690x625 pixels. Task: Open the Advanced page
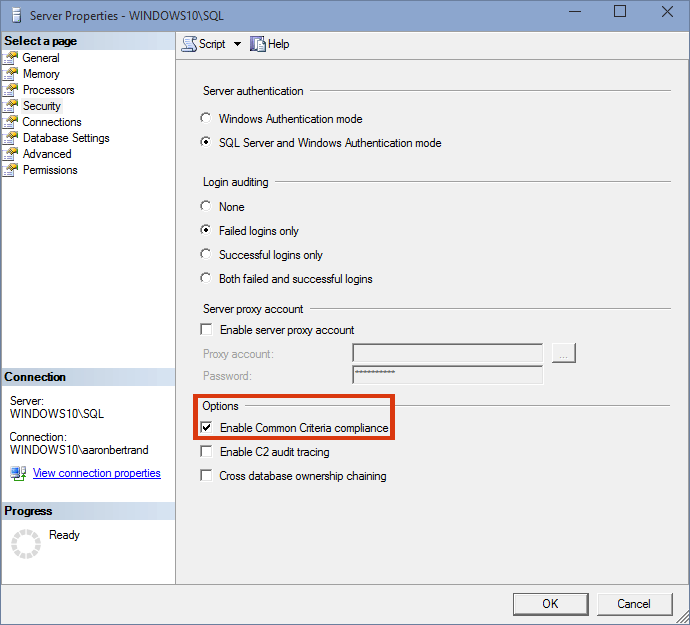[47, 154]
